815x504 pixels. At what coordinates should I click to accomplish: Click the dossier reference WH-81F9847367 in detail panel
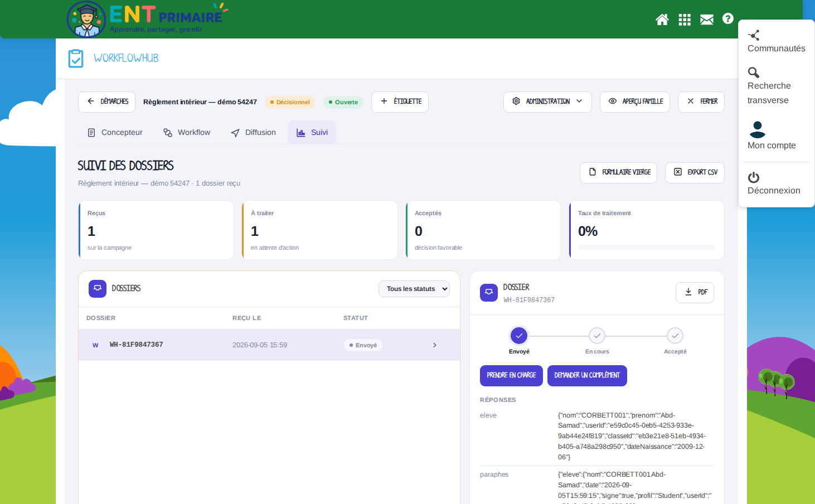(529, 300)
